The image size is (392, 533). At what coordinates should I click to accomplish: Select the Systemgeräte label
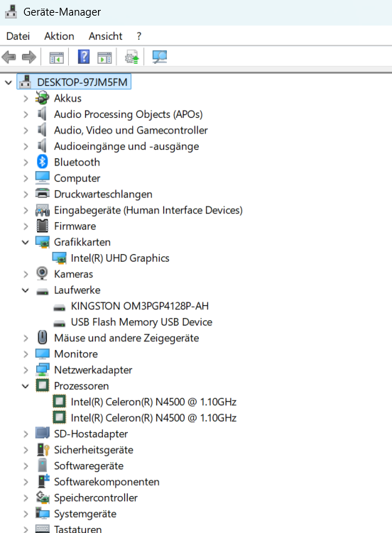tap(85, 514)
